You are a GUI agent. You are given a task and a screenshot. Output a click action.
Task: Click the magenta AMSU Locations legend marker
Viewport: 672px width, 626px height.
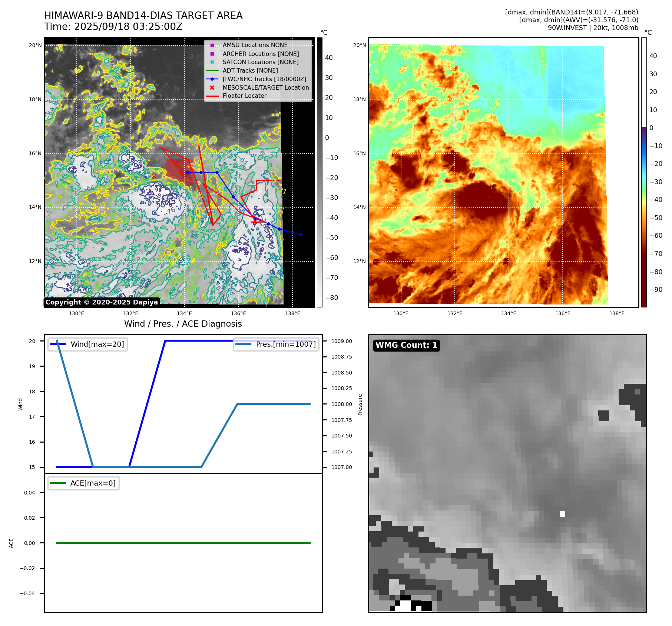pyautogui.click(x=212, y=45)
